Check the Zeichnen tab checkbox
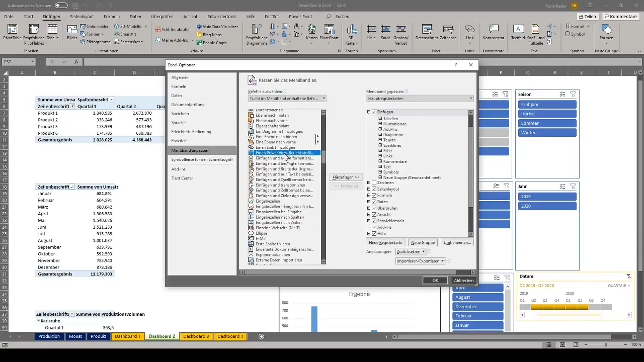 coord(374,183)
